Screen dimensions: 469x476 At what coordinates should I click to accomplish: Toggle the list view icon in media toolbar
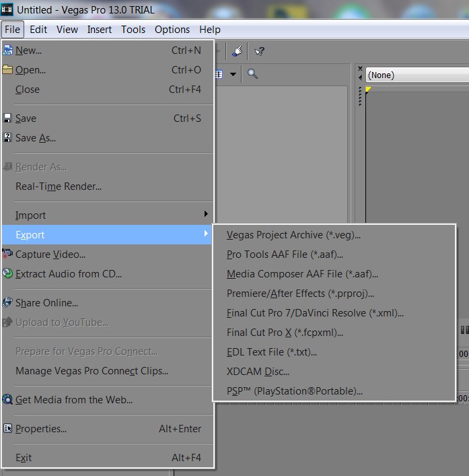click(x=219, y=74)
